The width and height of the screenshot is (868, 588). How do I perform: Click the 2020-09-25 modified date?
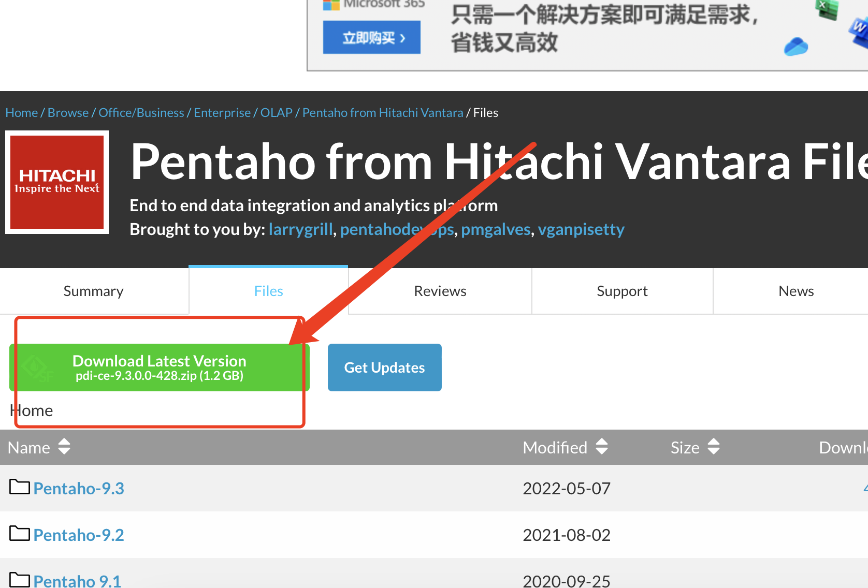pyautogui.click(x=567, y=581)
